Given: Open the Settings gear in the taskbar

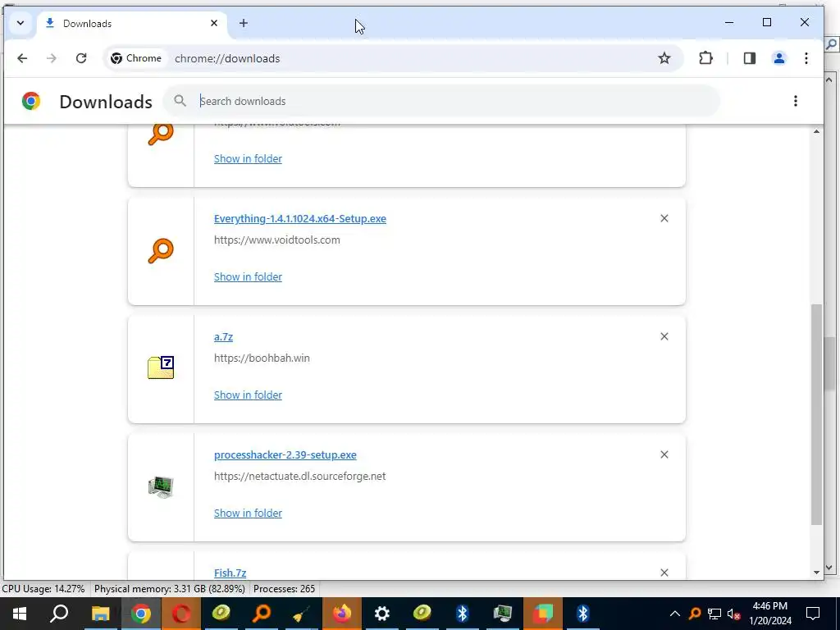Looking at the screenshot, I should [382, 614].
